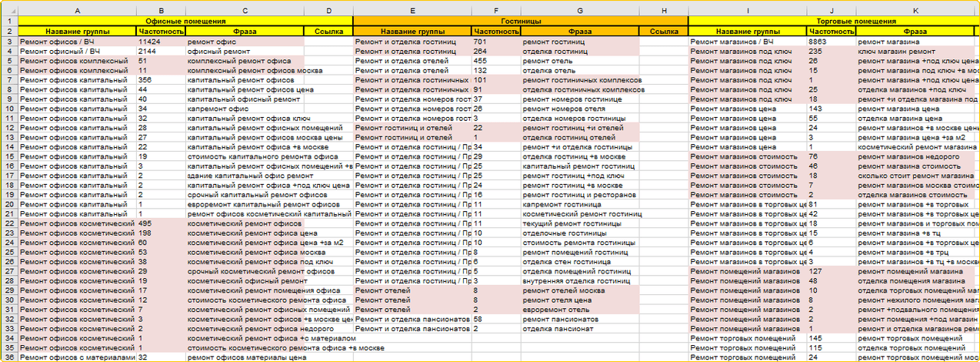Select frequency cell '495'

[x=161, y=223]
